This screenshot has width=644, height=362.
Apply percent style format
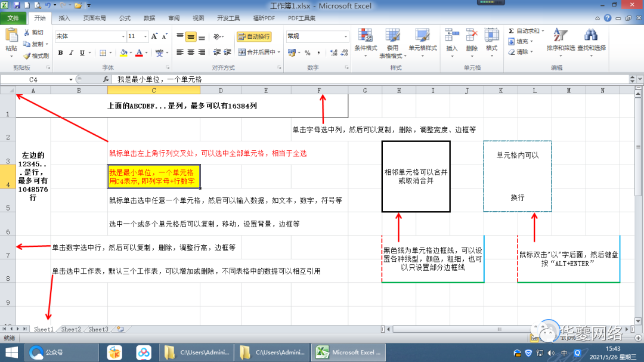308,52
